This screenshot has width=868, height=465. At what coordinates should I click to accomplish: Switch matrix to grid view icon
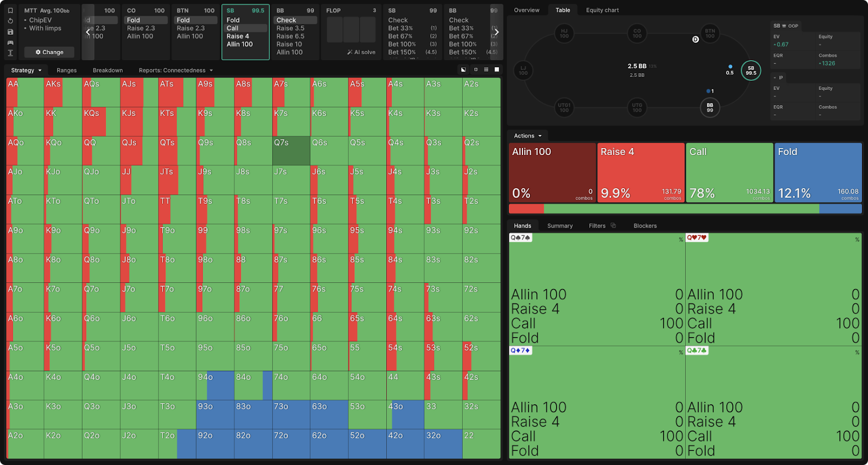[486, 70]
